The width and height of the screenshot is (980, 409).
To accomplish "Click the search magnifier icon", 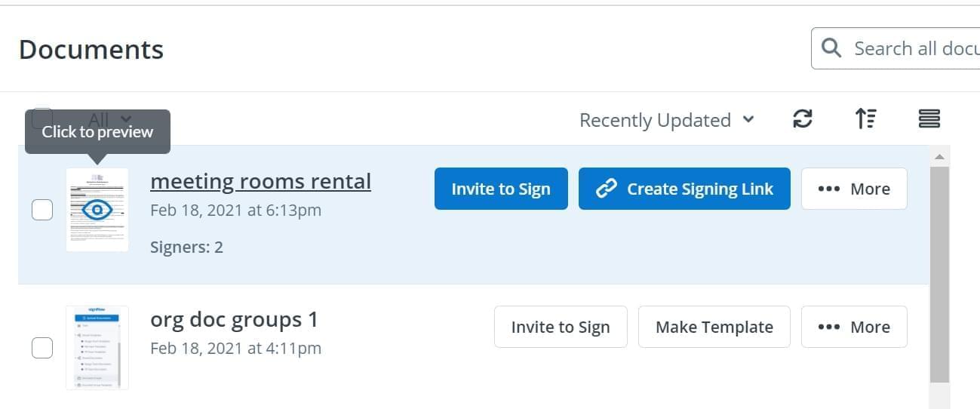I will pos(831,48).
